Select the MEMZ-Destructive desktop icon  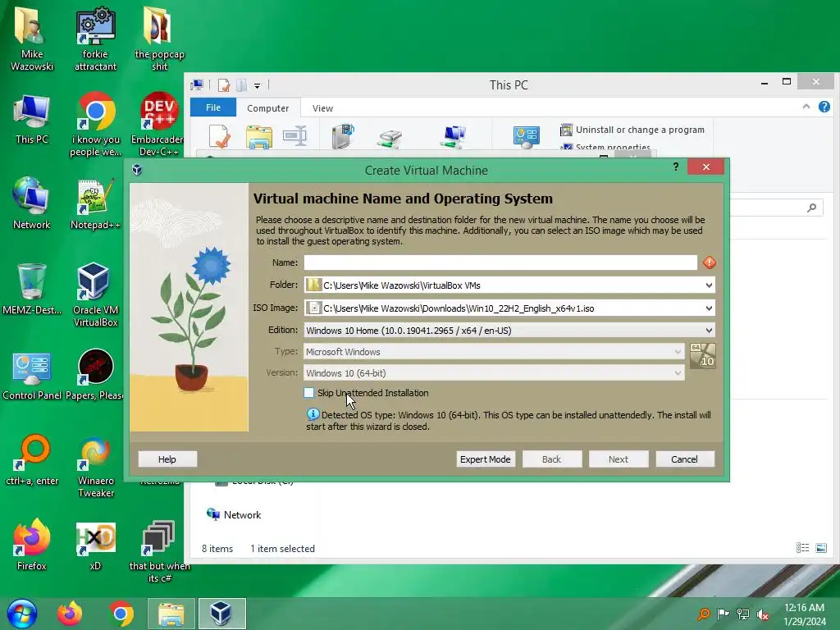pos(32,288)
